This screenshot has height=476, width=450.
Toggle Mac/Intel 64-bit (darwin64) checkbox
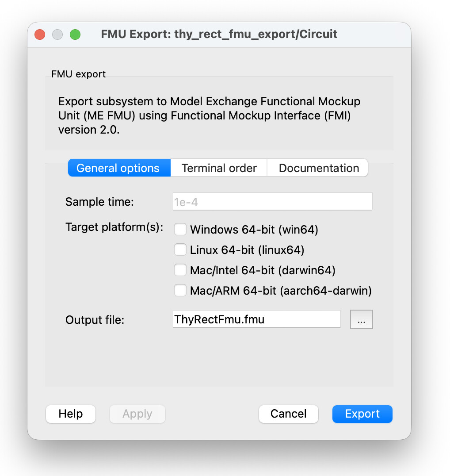tap(180, 270)
